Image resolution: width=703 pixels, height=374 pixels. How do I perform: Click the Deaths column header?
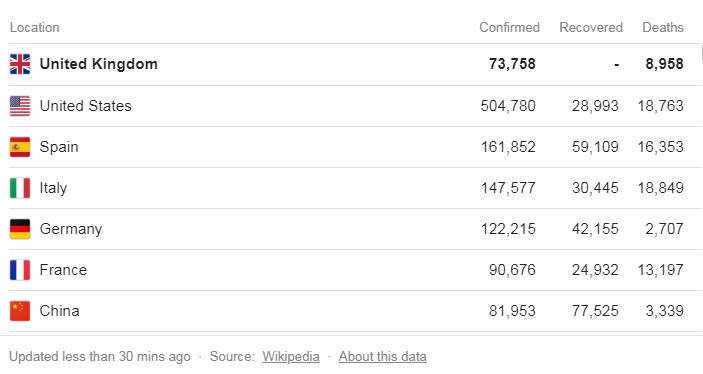click(x=663, y=27)
